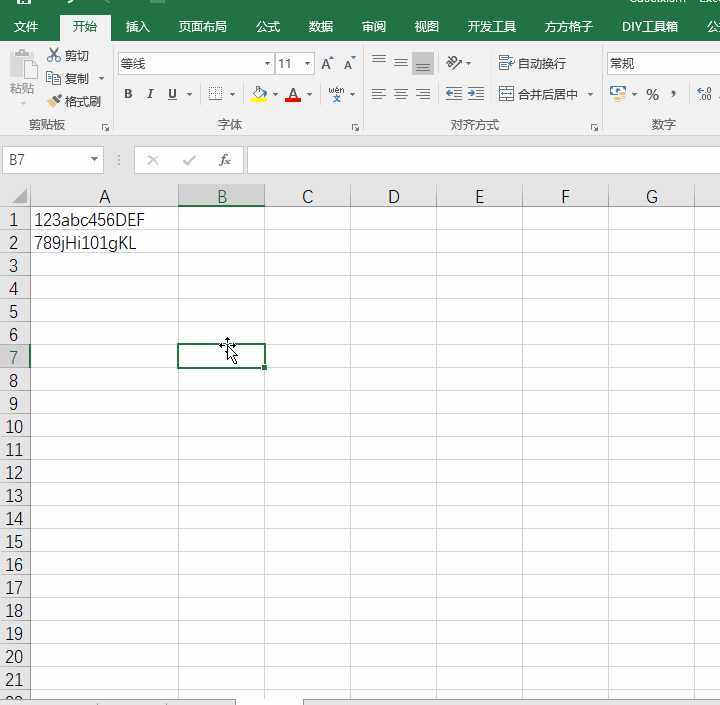Viewport: 720px width, 705px height.
Task: Open the 公式 (Formulas) ribbon tab
Action: (267, 27)
